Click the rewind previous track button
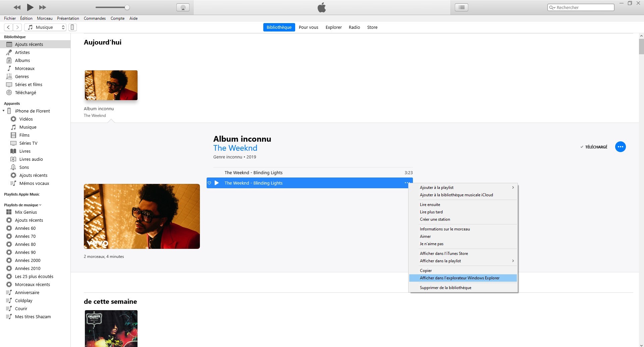This screenshot has width=644, height=347. pos(17,7)
